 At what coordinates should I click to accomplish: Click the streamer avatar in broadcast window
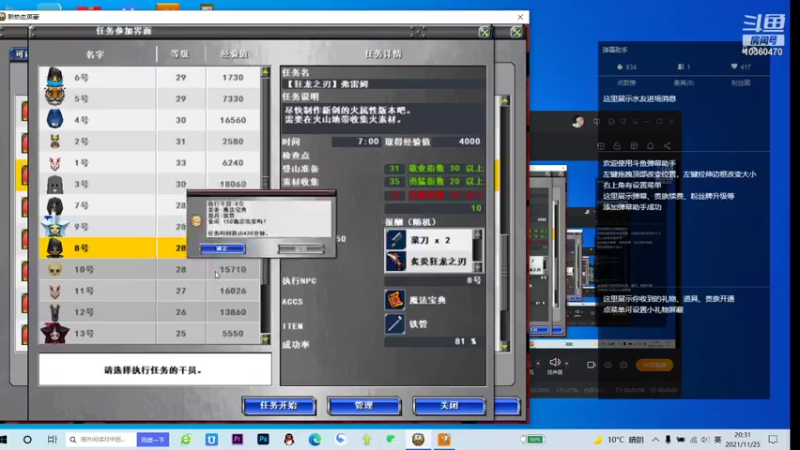(x=578, y=121)
